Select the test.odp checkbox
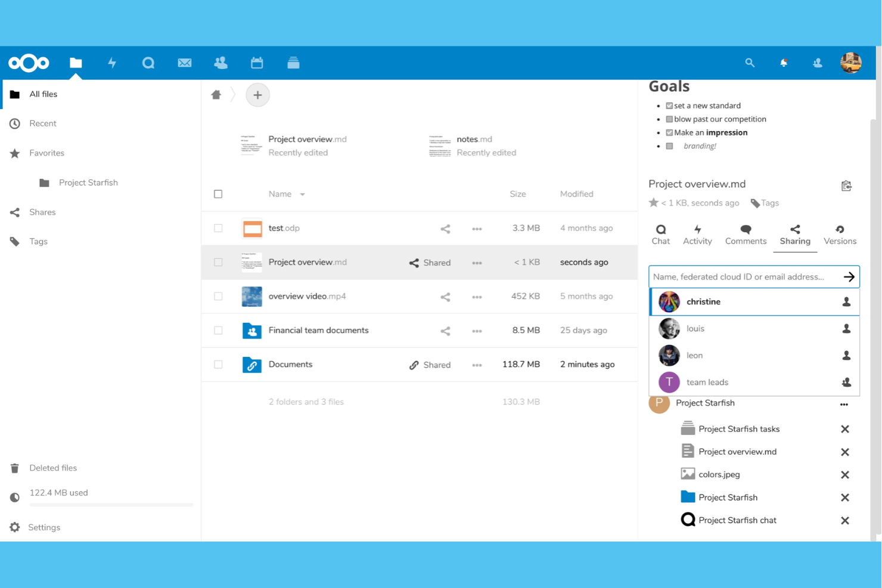The width and height of the screenshot is (882, 588). (218, 228)
